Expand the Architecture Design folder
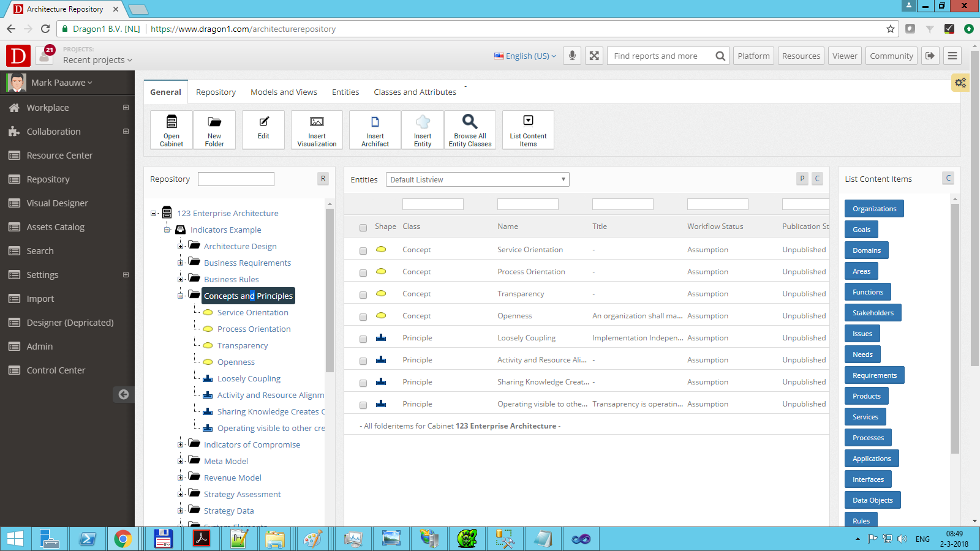 (x=181, y=247)
